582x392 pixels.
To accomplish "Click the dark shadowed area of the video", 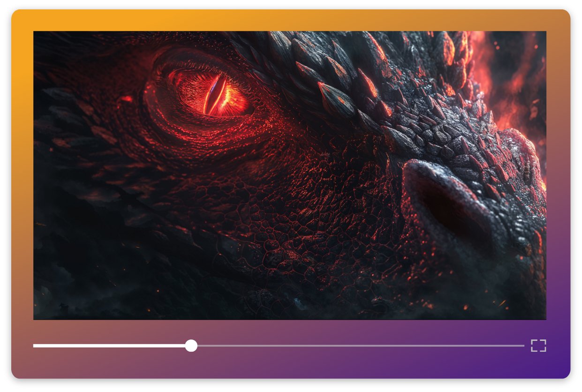I will [94, 263].
